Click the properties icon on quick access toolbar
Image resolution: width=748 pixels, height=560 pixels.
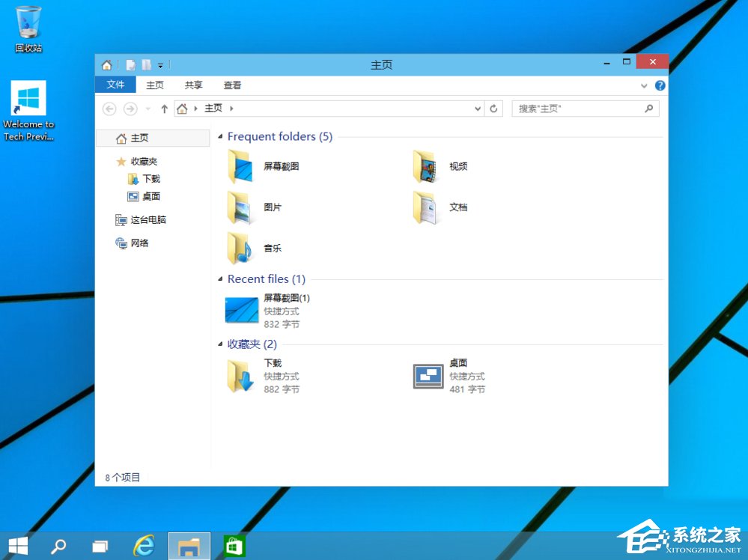tap(147, 65)
